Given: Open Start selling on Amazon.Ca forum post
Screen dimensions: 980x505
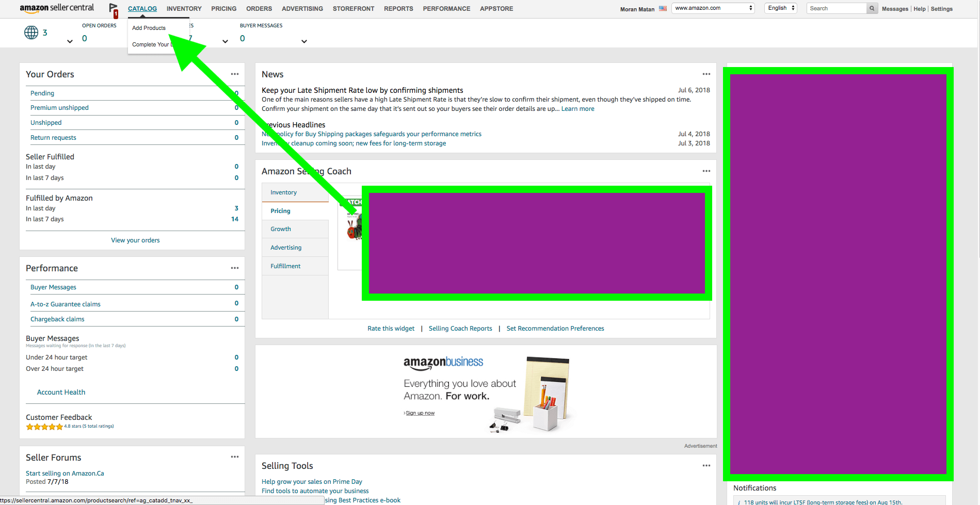Looking at the screenshot, I should tap(65, 474).
